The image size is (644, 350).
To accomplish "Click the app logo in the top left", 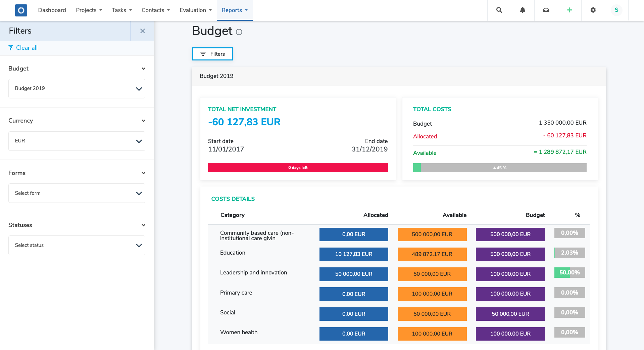I will tap(21, 10).
